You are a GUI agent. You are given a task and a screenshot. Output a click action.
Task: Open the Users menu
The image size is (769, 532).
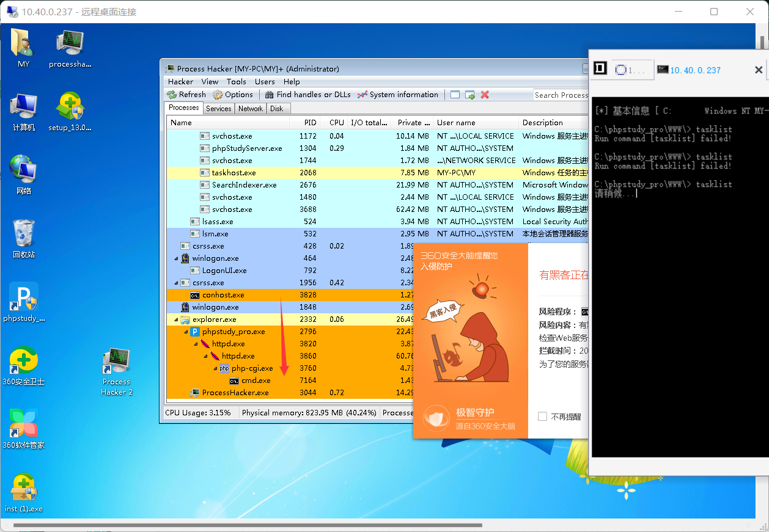pos(265,81)
